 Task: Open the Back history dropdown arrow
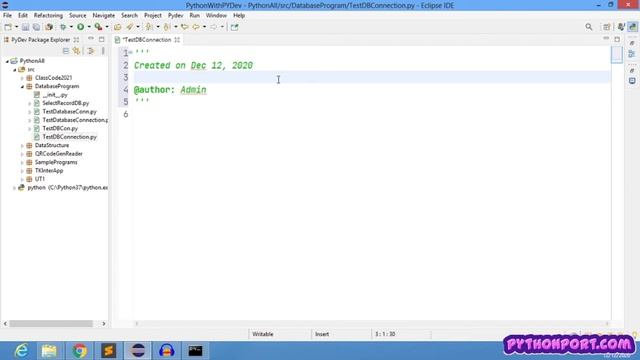click(204, 27)
